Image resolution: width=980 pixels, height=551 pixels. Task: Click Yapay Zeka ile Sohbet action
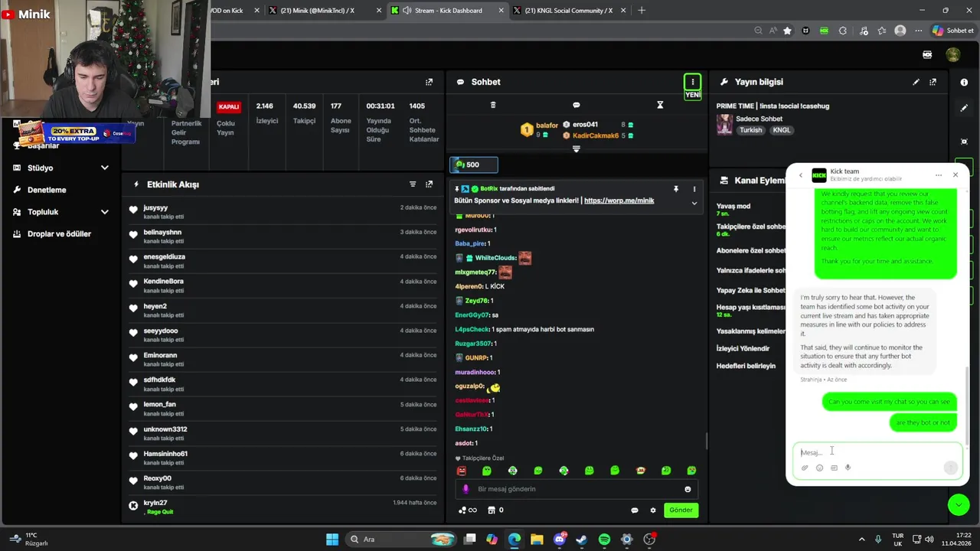(x=751, y=291)
